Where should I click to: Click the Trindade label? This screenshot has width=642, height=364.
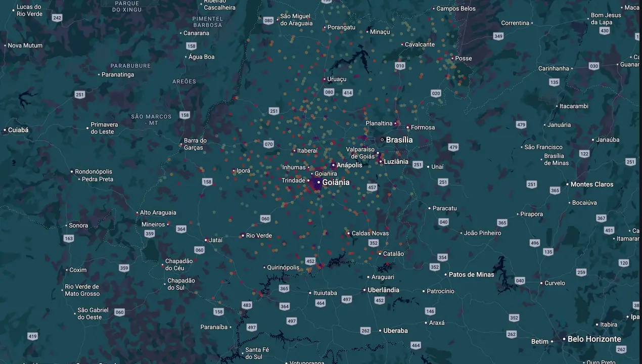(x=294, y=180)
